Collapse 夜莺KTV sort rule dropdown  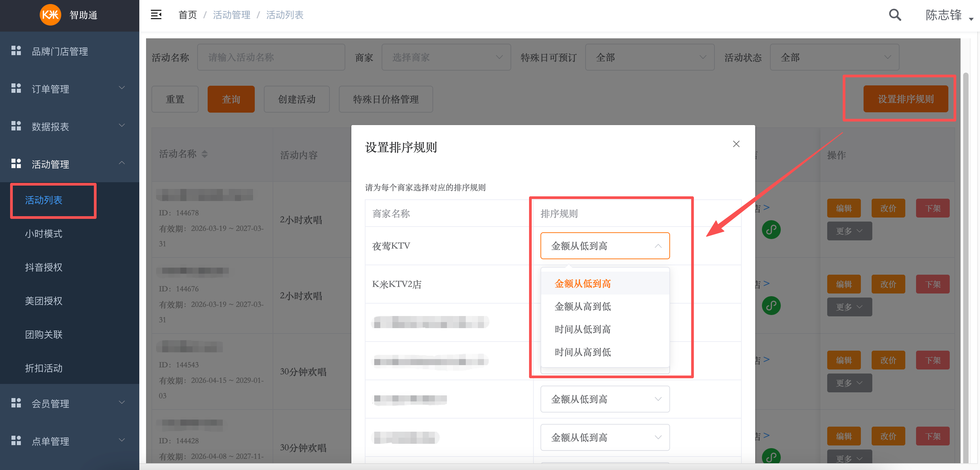coord(605,246)
